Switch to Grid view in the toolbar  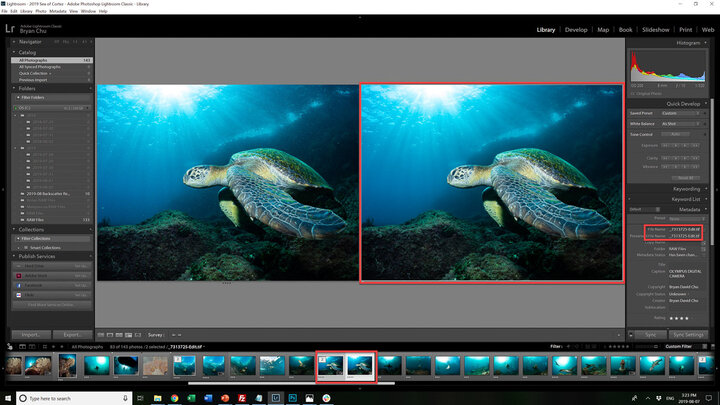103,334
